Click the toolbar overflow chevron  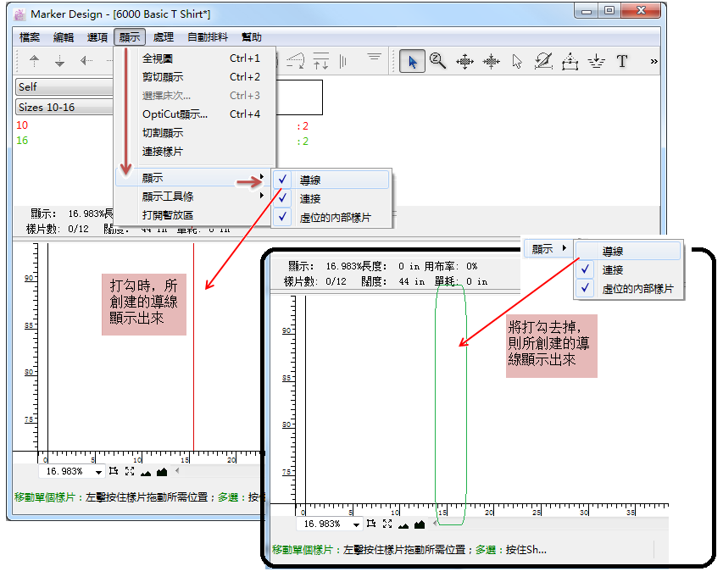point(653,61)
